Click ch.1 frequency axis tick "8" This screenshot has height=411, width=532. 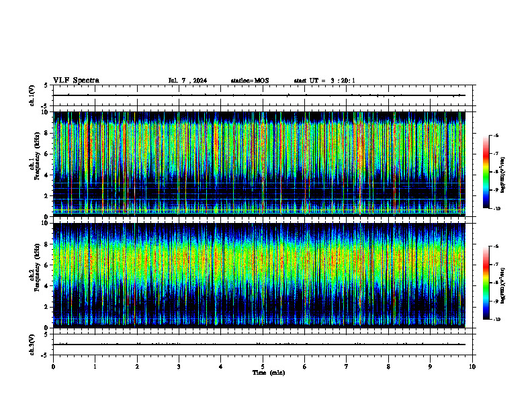(x=47, y=133)
